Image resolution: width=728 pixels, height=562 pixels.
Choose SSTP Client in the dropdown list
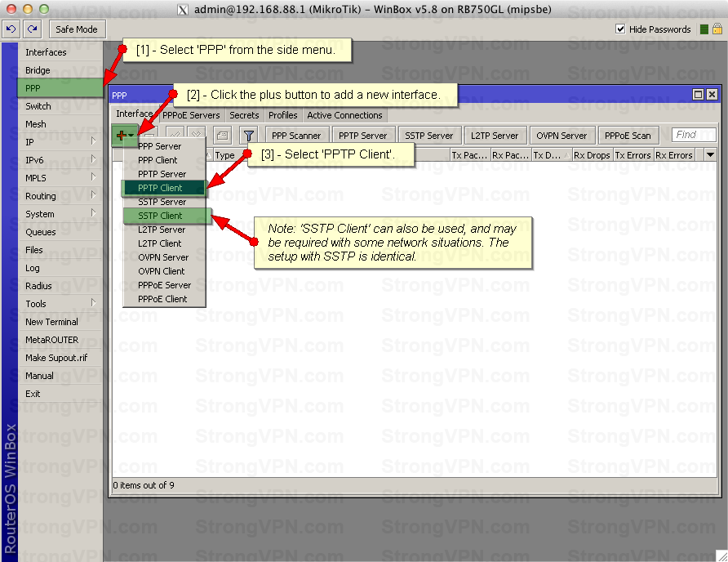[160, 216]
